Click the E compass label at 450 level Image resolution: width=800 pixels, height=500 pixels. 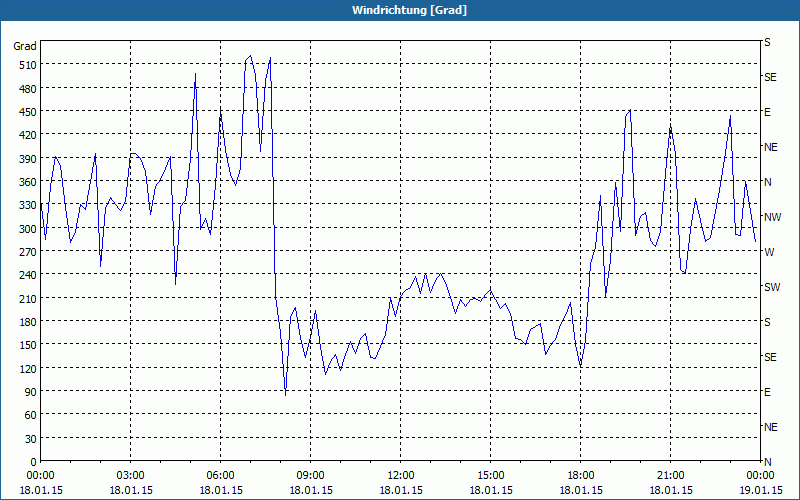[767, 112]
